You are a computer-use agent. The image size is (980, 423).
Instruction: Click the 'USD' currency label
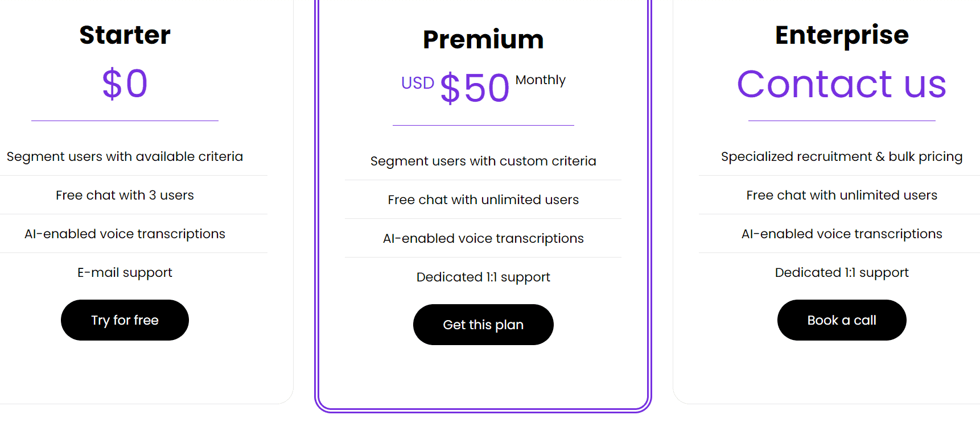[417, 83]
